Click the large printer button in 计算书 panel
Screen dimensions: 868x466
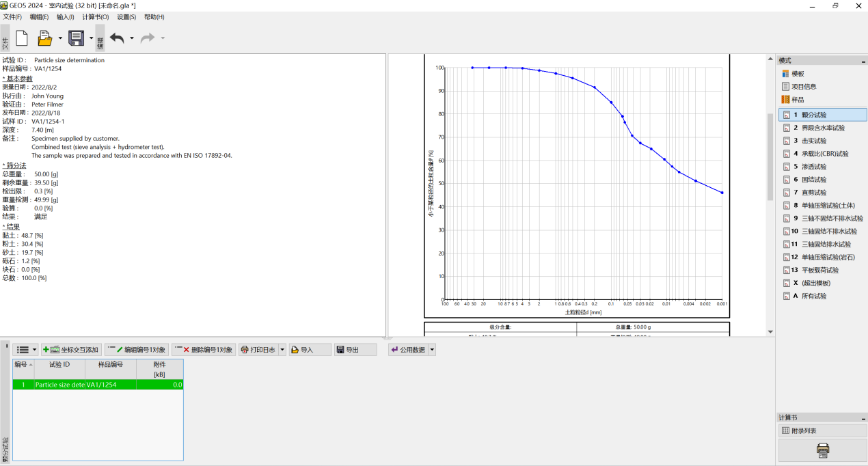click(x=823, y=450)
